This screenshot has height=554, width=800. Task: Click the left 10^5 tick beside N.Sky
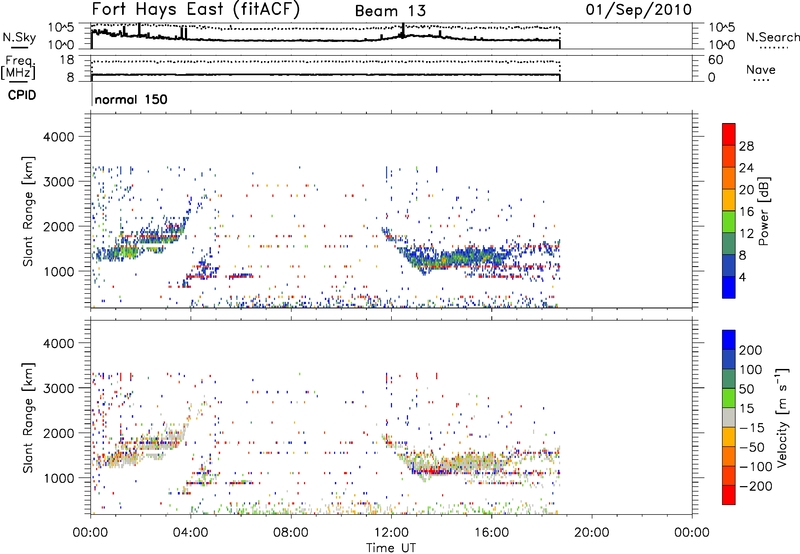[61, 28]
